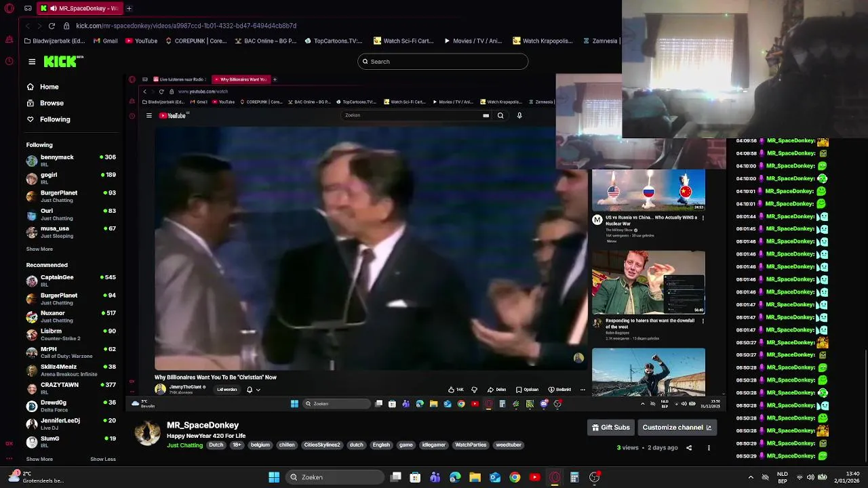Open the YouTube bookmark in the bookmarks bar
The width and height of the screenshot is (868, 488).
141,41
